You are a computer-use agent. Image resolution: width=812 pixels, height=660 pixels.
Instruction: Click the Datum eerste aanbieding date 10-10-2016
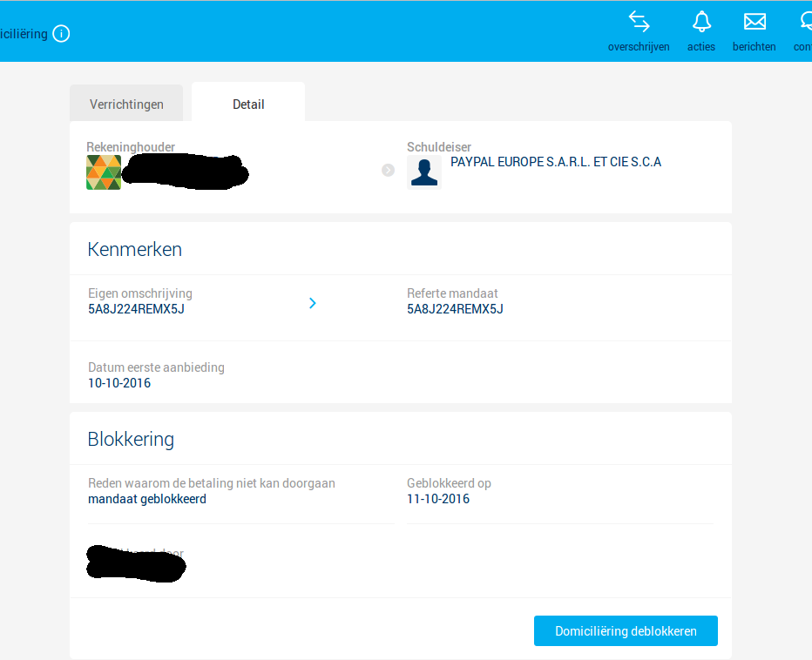click(119, 383)
